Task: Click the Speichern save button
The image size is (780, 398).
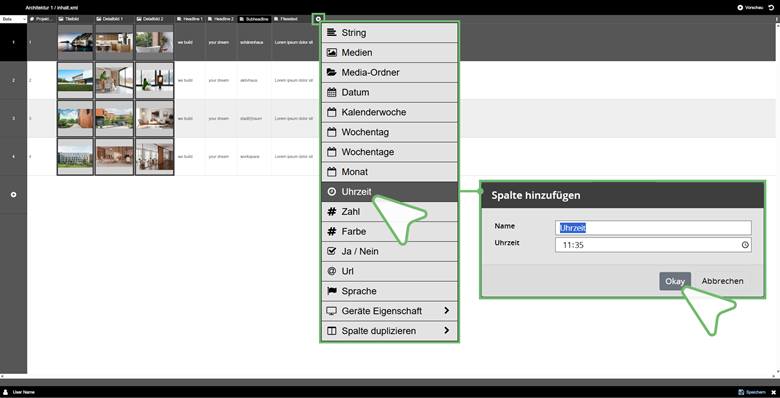Action: (x=752, y=392)
